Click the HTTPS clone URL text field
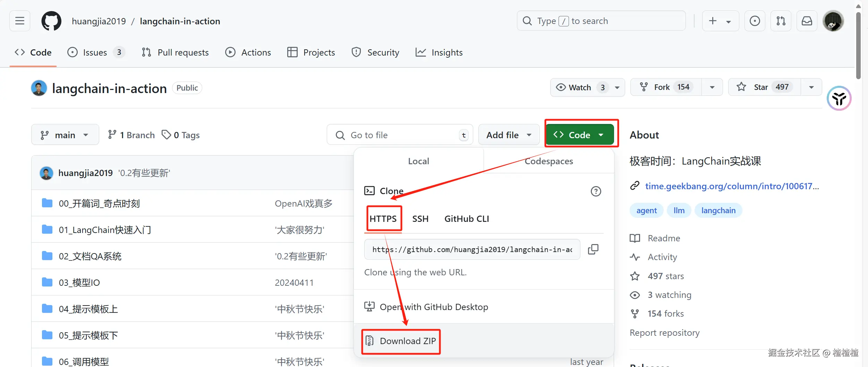 [472, 249]
